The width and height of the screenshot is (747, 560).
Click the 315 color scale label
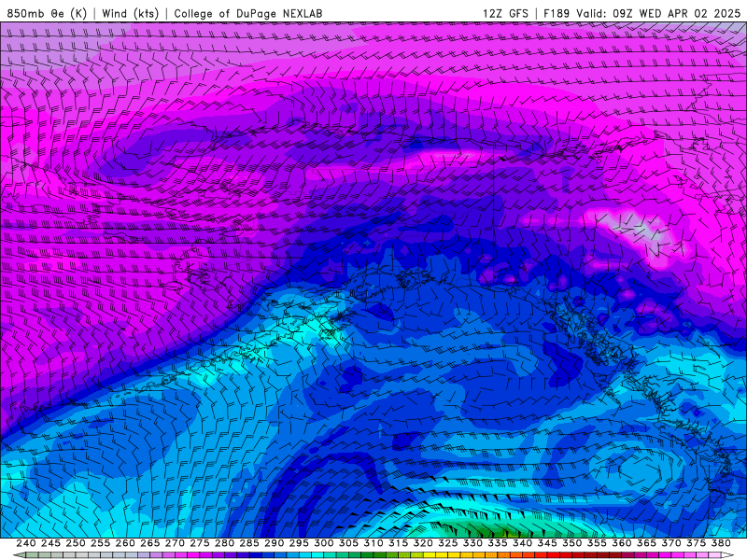point(398,543)
